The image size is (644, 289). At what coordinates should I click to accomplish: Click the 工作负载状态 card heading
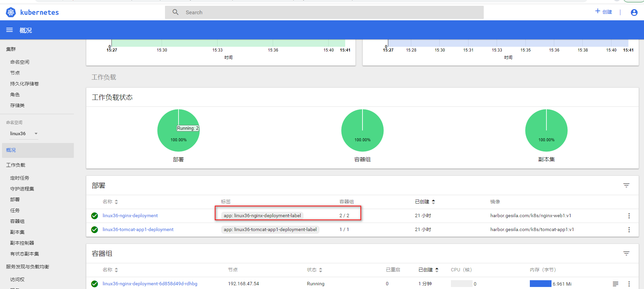click(112, 97)
